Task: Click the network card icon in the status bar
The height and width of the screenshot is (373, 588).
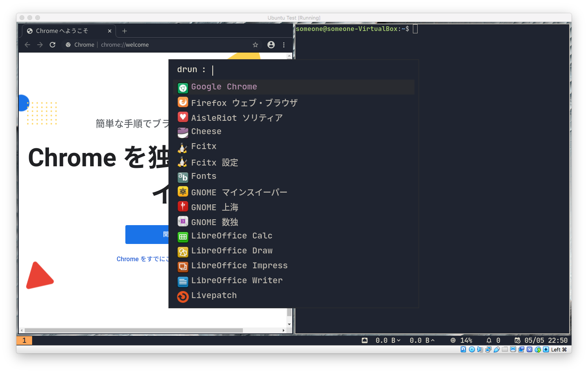Action: tap(365, 340)
